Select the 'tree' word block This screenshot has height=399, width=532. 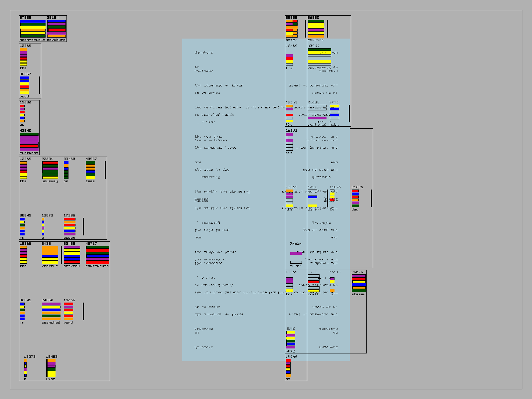coord(90,170)
